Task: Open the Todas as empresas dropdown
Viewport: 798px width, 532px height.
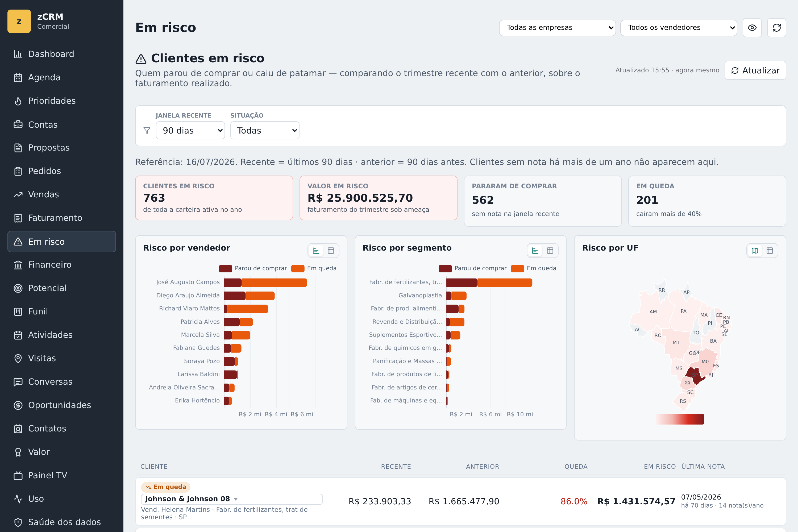Action: point(557,27)
